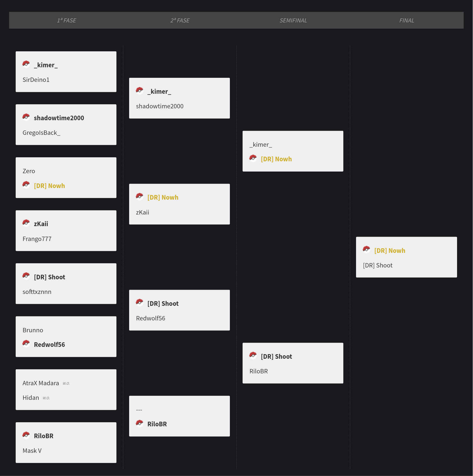Click the Pokéball icon next to Redwolf56

[x=26, y=343]
